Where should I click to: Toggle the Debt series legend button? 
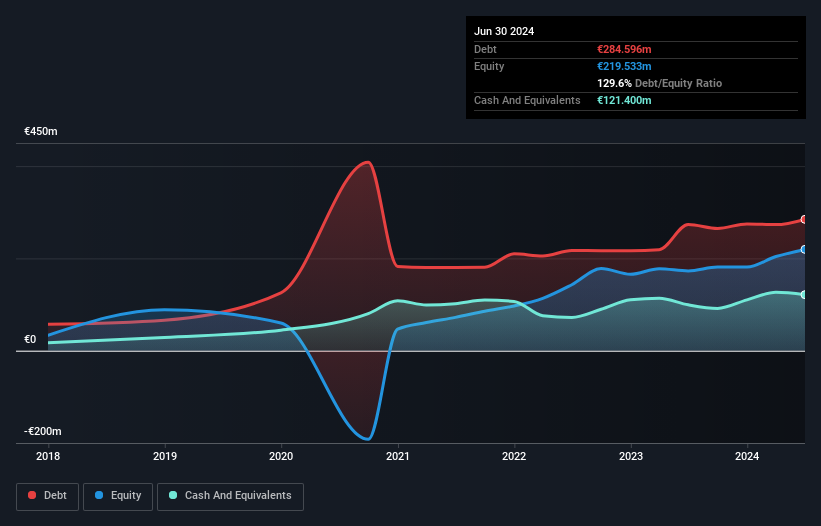pos(48,496)
